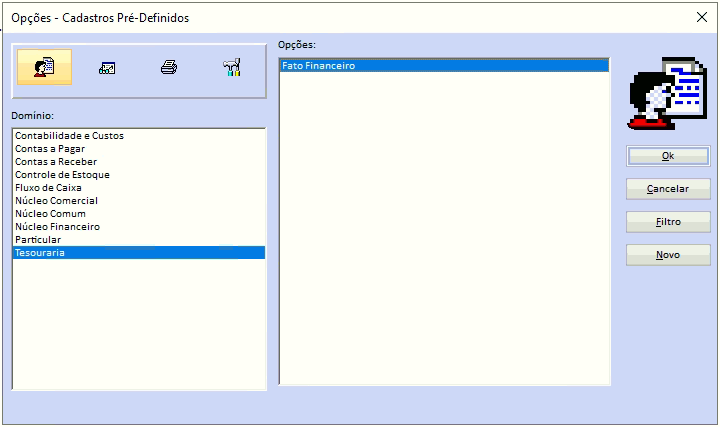Select the Cadastros (person with document) icon

pos(44,67)
